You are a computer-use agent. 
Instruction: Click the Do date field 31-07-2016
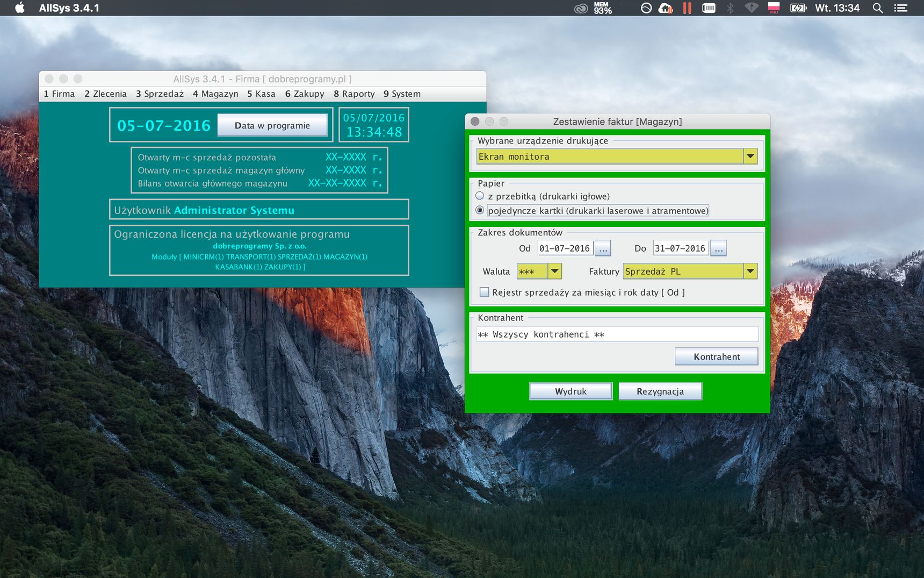(x=680, y=248)
